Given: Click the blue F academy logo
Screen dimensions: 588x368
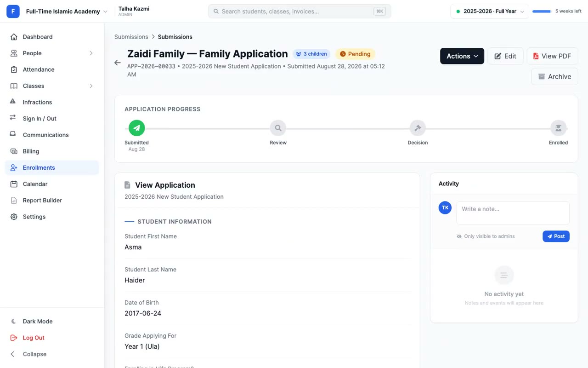Looking at the screenshot, I should [x=13, y=11].
